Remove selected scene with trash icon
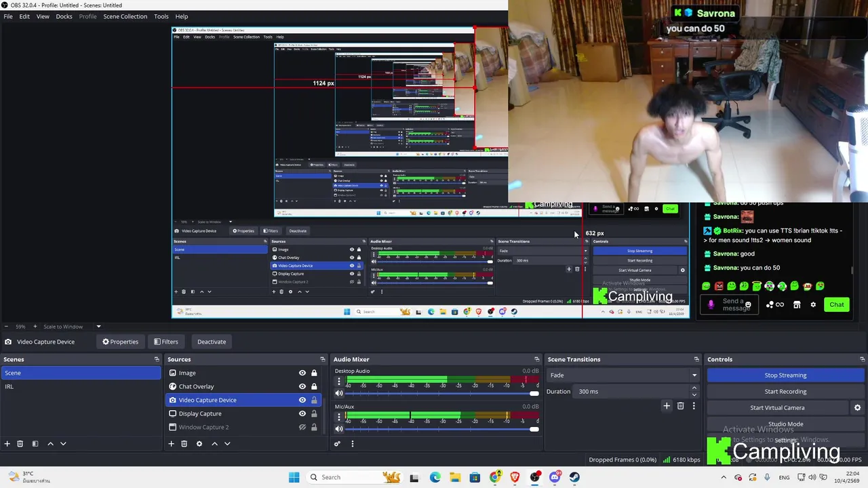Viewport: 868px width, 488px height. coord(20,444)
